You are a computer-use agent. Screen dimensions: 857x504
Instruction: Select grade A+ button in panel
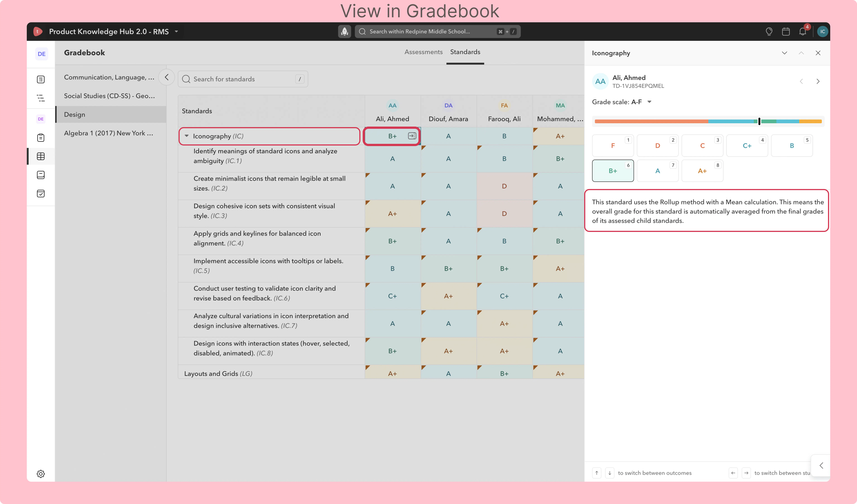coord(702,171)
